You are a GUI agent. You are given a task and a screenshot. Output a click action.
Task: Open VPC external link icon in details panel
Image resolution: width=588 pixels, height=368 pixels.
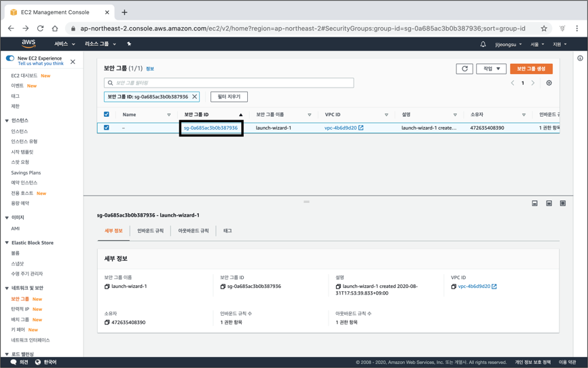pyautogui.click(x=494, y=287)
